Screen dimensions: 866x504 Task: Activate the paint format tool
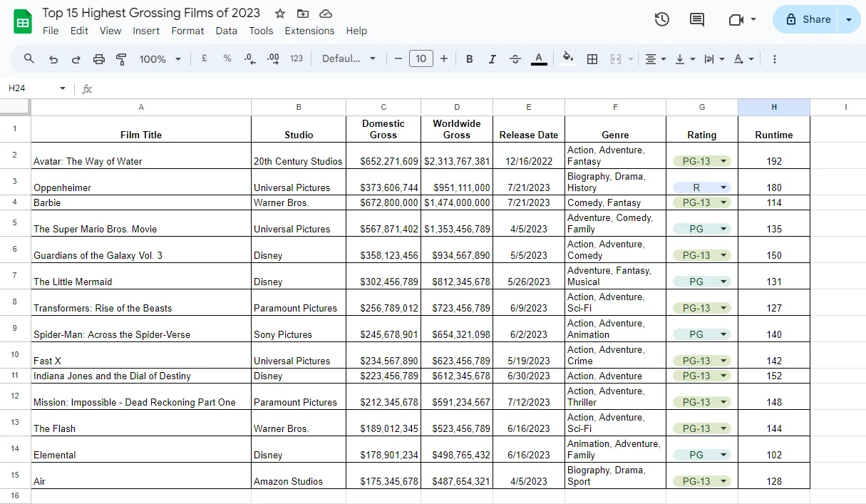121,58
